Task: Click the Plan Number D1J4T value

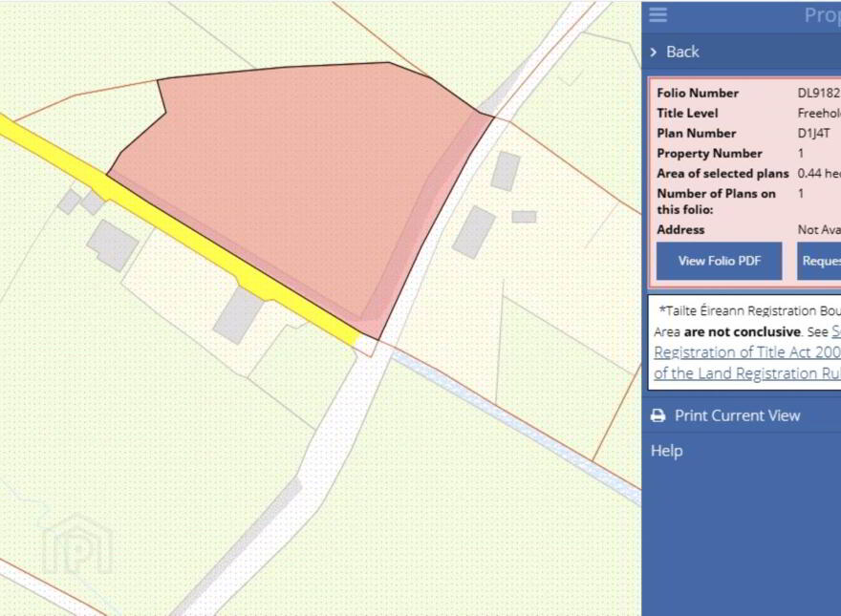Action: pyautogui.click(x=813, y=133)
